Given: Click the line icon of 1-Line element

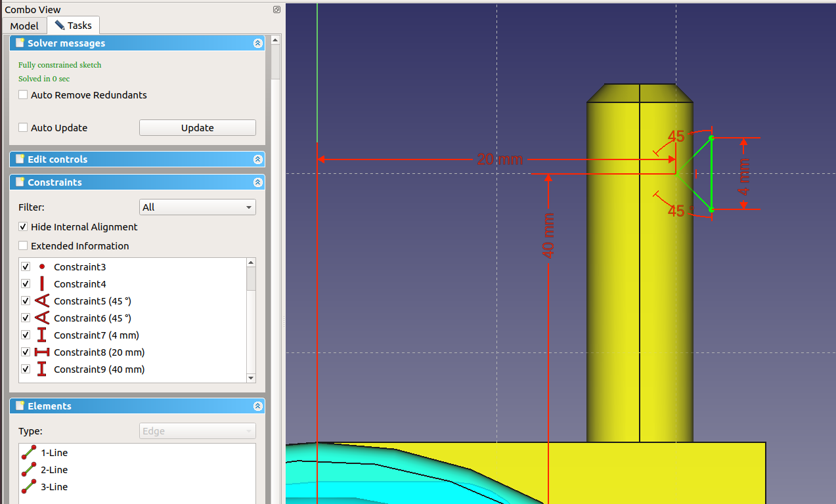Looking at the screenshot, I should pos(28,453).
